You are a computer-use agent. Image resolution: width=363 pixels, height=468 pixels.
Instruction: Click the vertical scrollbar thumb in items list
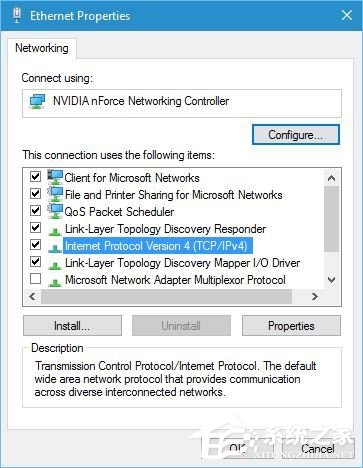(331, 219)
